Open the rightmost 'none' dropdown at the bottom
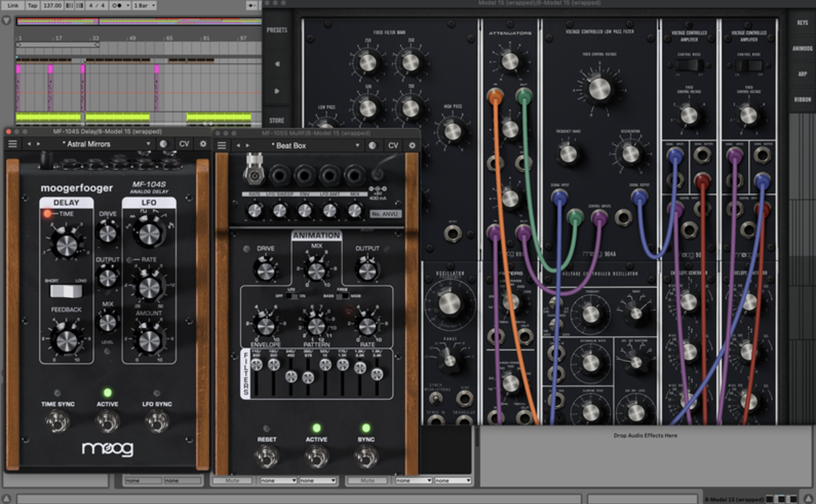The image size is (816, 504). coord(453,481)
